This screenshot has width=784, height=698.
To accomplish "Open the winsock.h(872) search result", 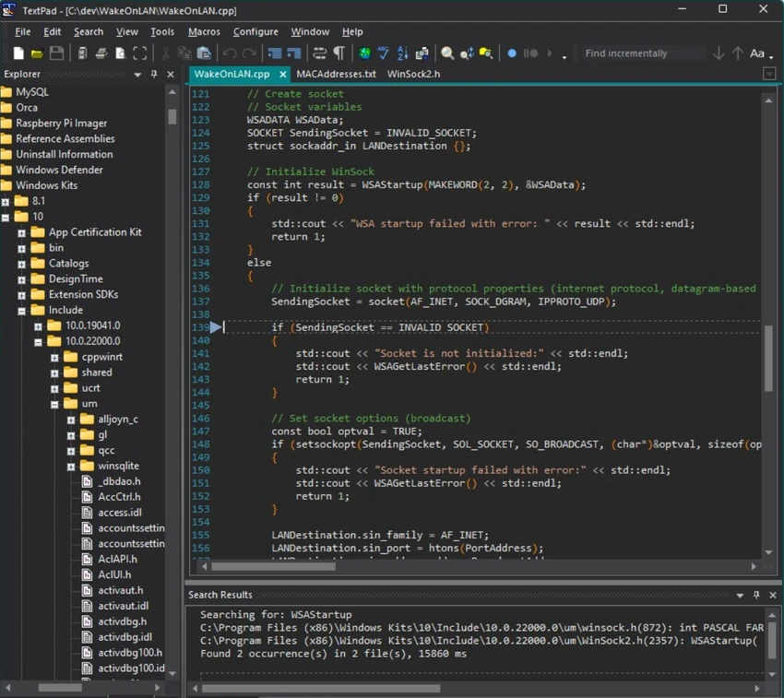I will point(481,628).
